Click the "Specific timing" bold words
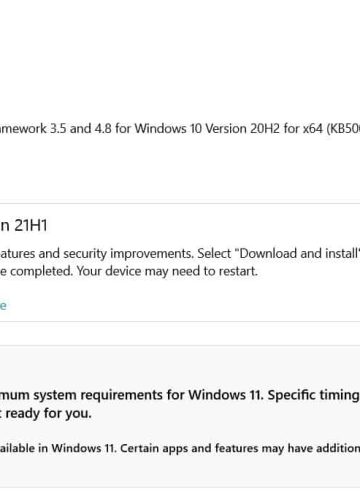 coord(313,395)
